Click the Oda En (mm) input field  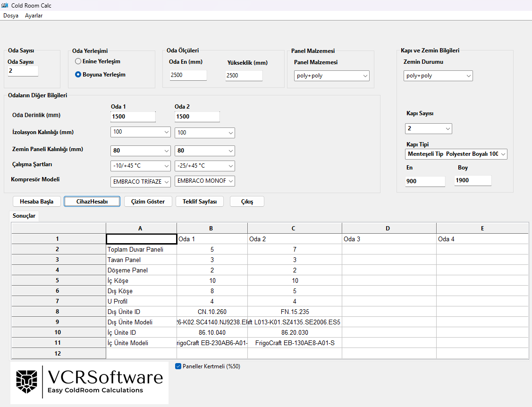point(188,75)
